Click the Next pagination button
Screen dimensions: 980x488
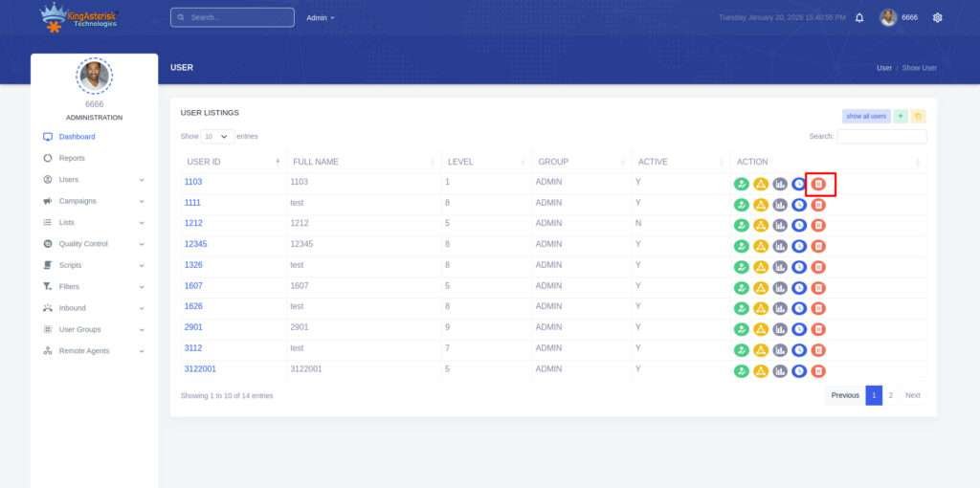point(913,395)
